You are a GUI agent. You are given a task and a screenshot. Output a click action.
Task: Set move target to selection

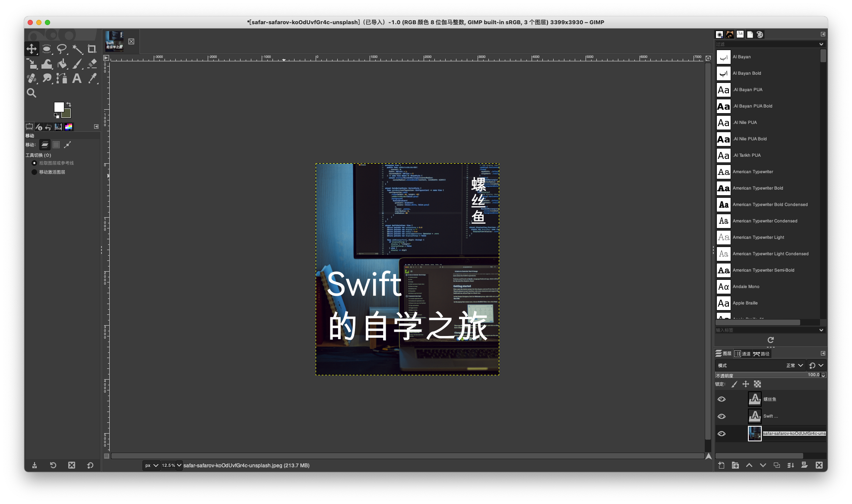[x=56, y=145]
